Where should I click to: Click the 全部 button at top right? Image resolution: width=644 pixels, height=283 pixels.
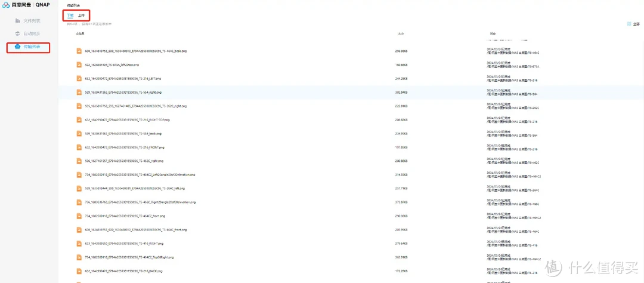coord(636,24)
